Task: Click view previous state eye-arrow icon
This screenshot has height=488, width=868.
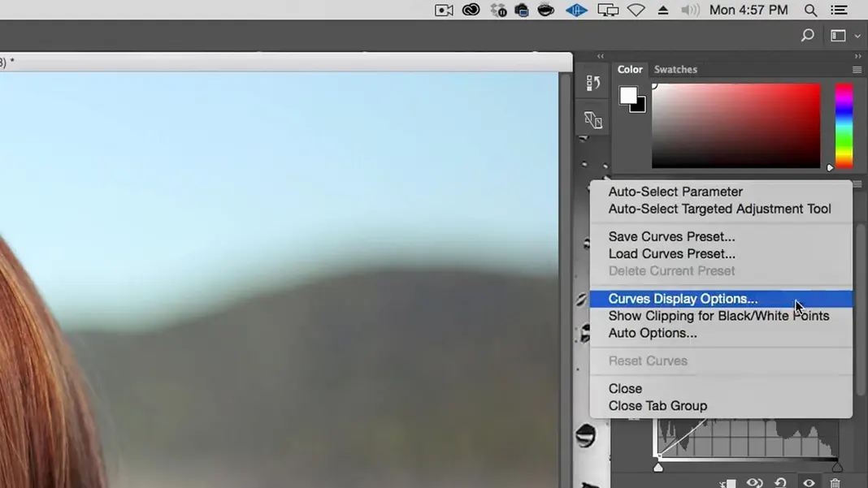Action: point(754,483)
